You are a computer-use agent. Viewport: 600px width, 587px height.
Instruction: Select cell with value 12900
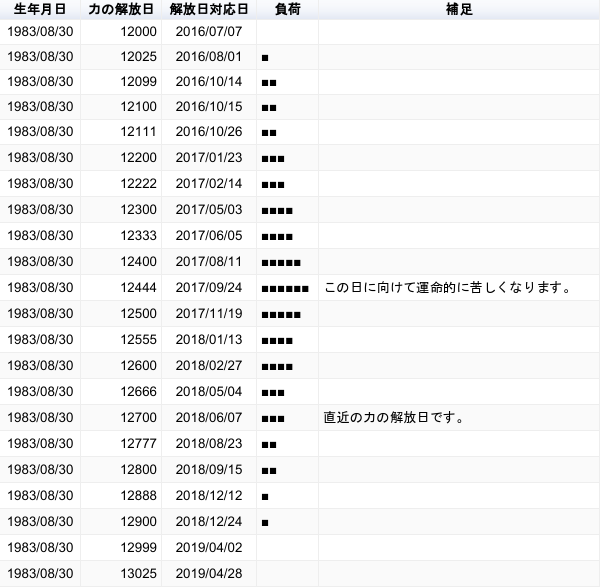[x=121, y=522]
